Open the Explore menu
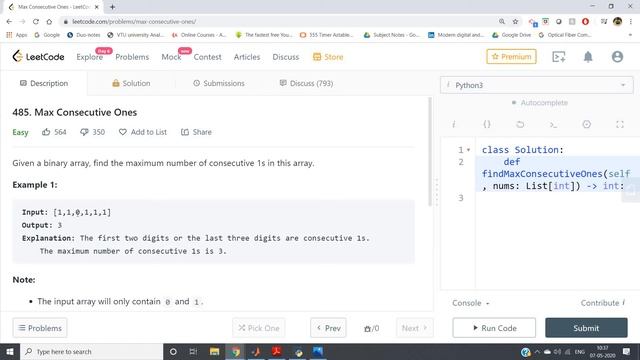The height and width of the screenshot is (360, 640). (89, 57)
